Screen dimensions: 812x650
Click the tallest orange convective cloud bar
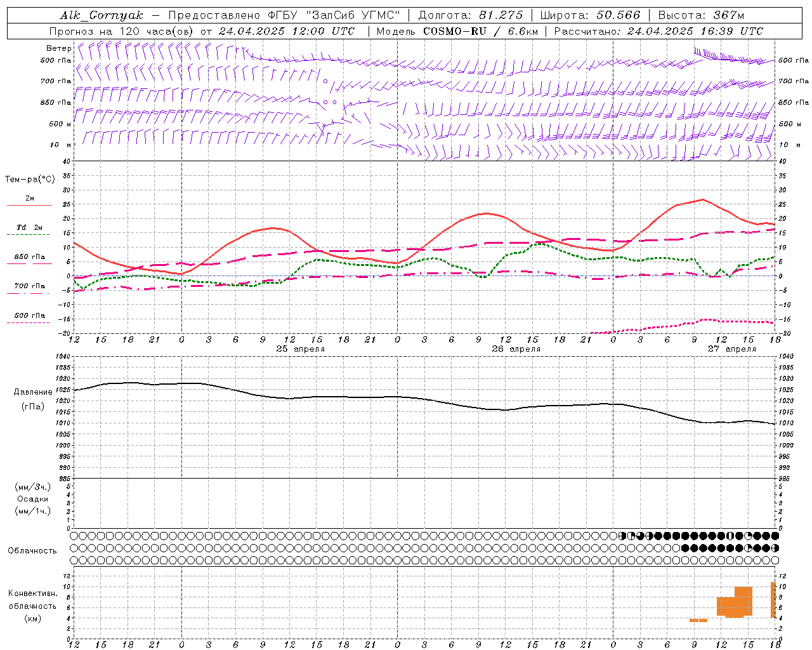click(x=773, y=600)
